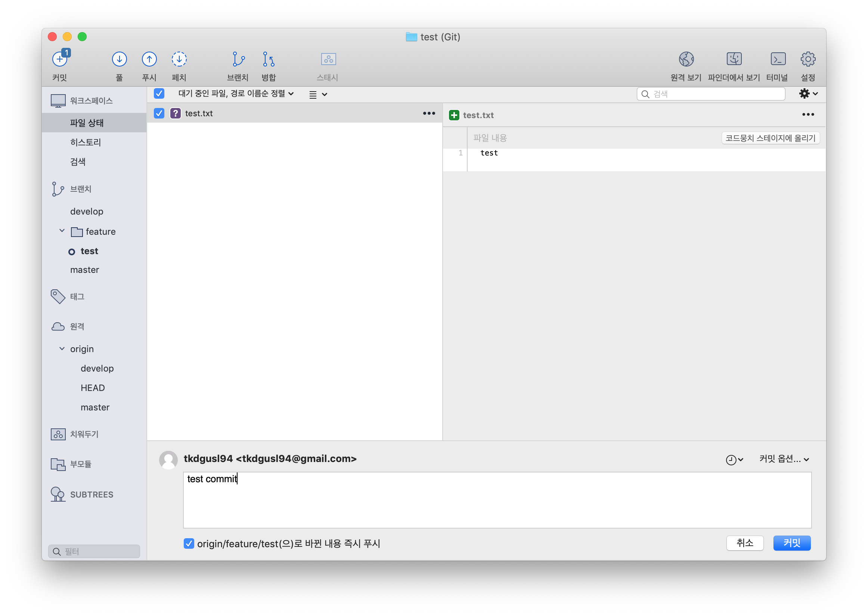Click the Merge (병합) toolbar icon
Screen dimensions: 868x616
coord(269,59)
